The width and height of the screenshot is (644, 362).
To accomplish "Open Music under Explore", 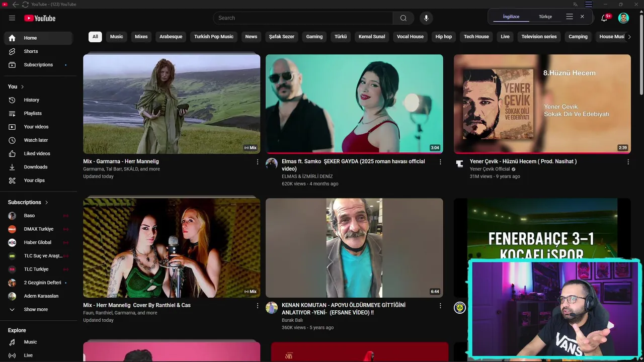I will click(x=38, y=342).
